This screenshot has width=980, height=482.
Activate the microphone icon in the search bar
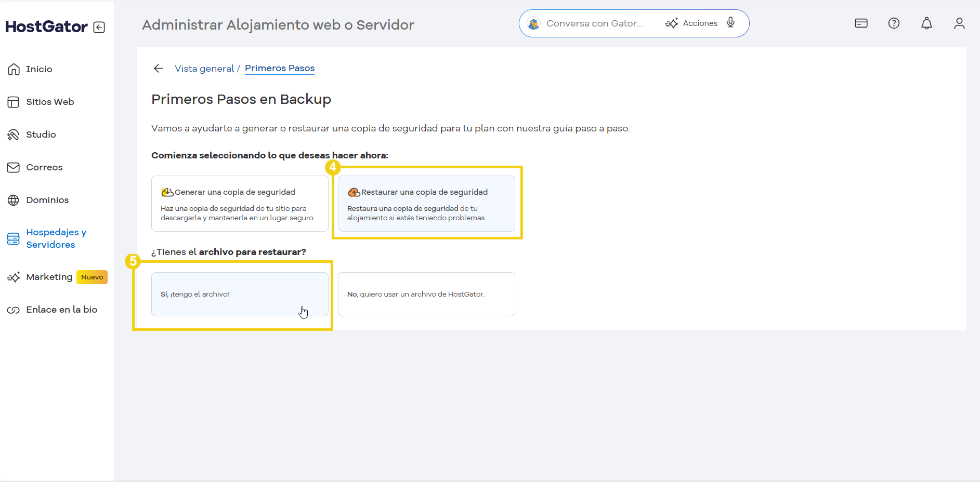[730, 23]
